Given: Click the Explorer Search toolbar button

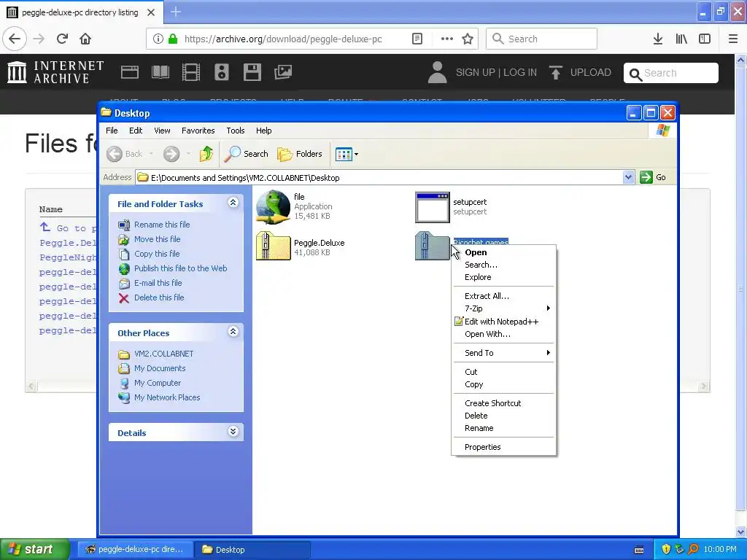Looking at the screenshot, I should click(247, 154).
